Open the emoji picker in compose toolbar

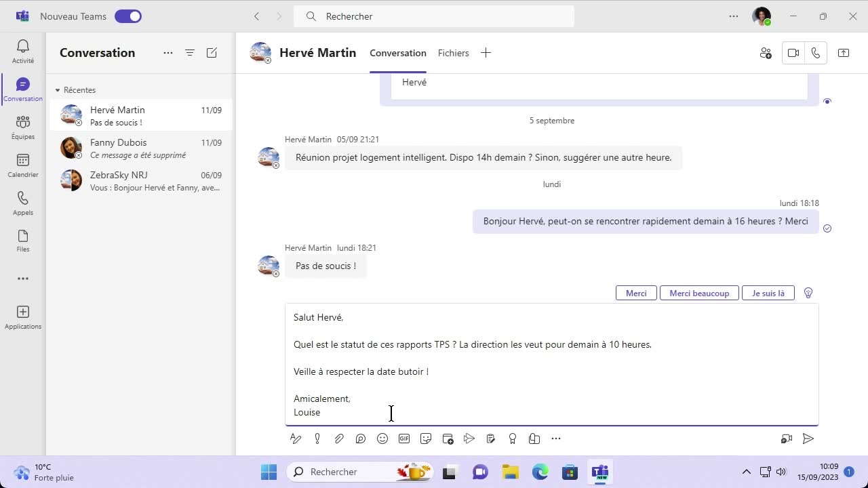(x=382, y=439)
